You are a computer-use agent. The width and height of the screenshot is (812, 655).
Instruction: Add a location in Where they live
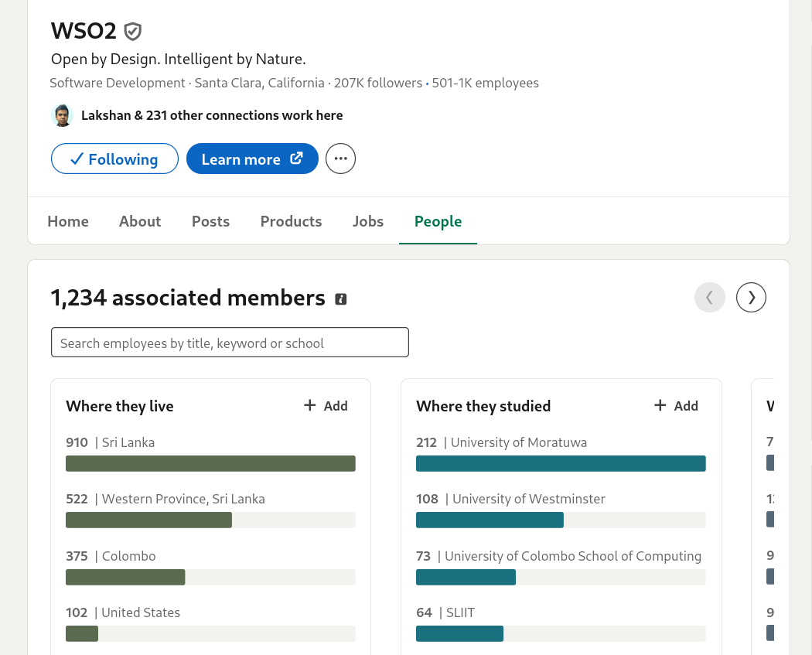point(326,406)
